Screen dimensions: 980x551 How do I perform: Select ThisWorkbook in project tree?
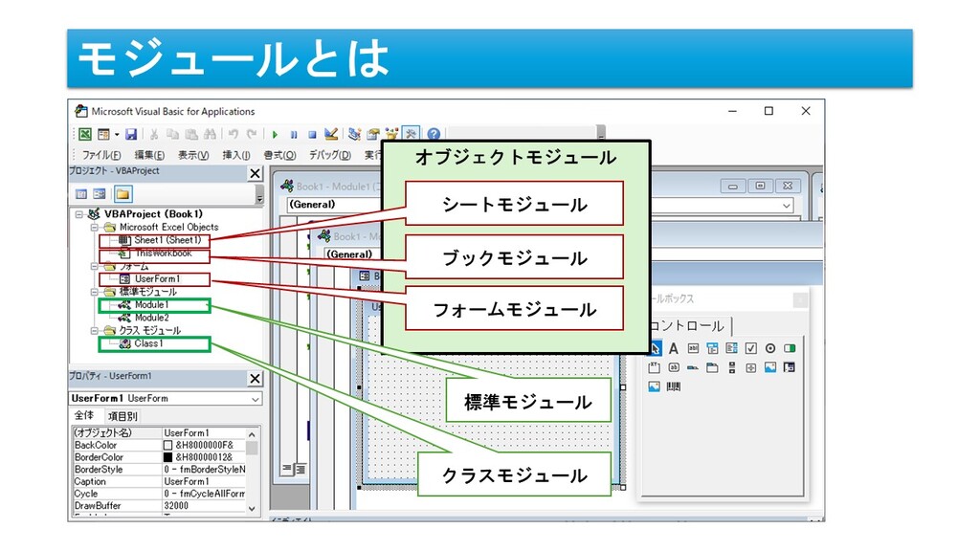(163, 253)
